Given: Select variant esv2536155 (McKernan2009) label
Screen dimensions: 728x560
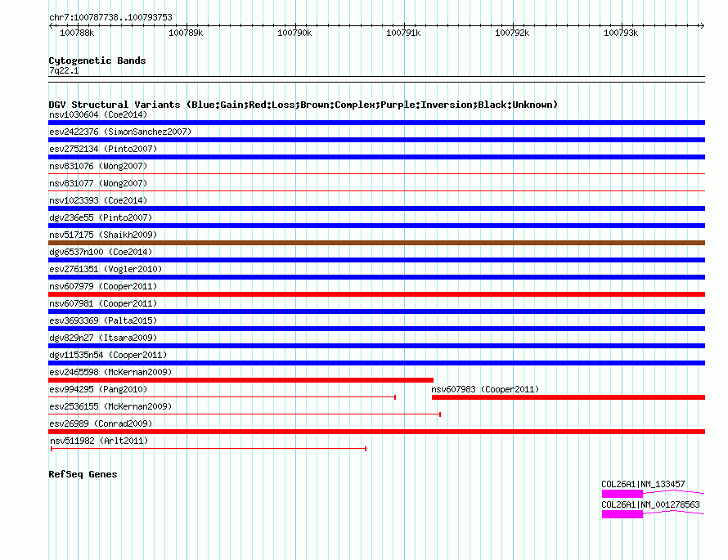Looking at the screenshot, I should (x=110, y=406).
